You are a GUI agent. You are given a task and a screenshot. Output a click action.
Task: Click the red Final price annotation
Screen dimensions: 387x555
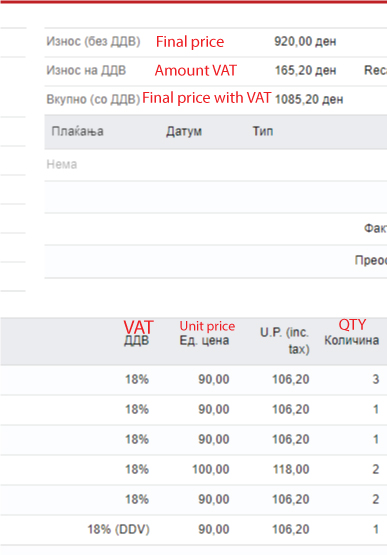190,42
